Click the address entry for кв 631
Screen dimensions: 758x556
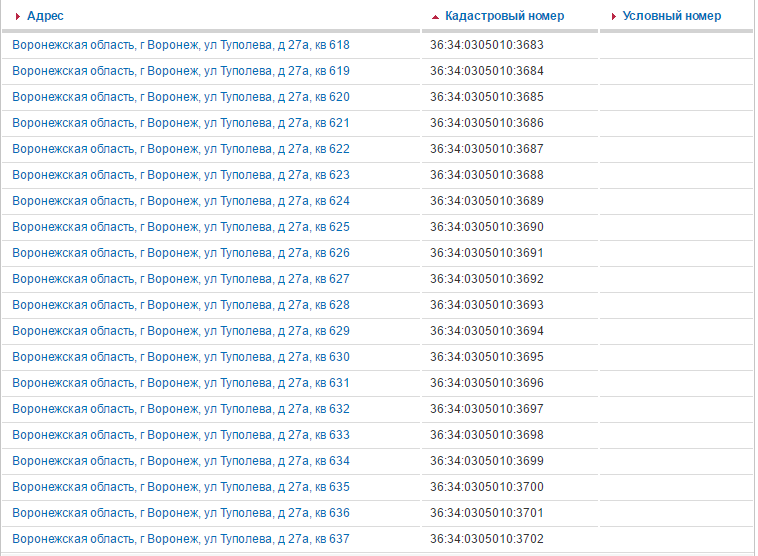coord(181,383)
